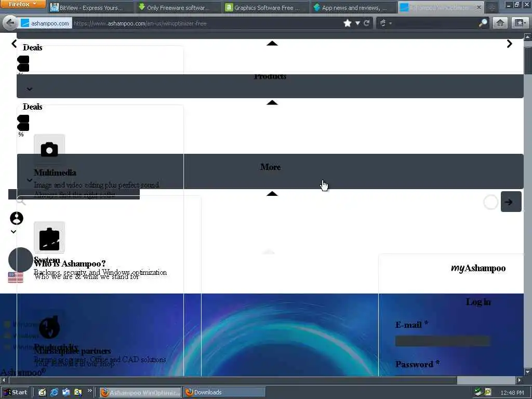Image resolution: width=532 pixels, height=399 pixels.
Task: Open the More navigation bar
Action: [x=270, y=171]
